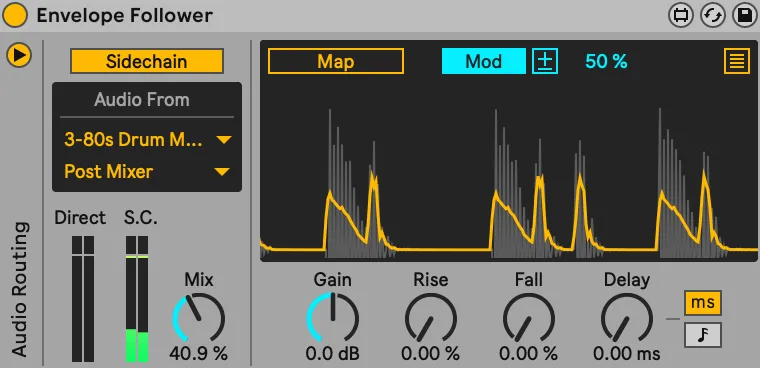760x368 pixels.
Task: Toggle the Sidechain button
Action: click(147, 62)
